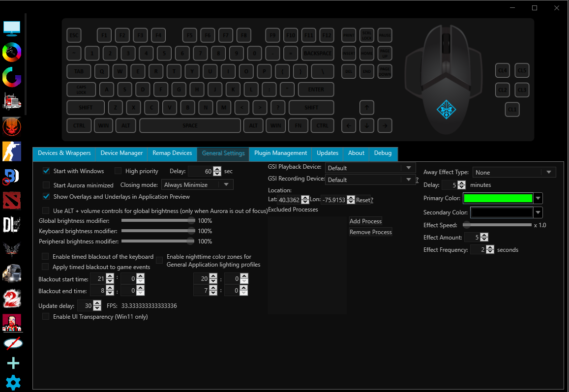Click the green Primary Color swatch

click(498, 198)
